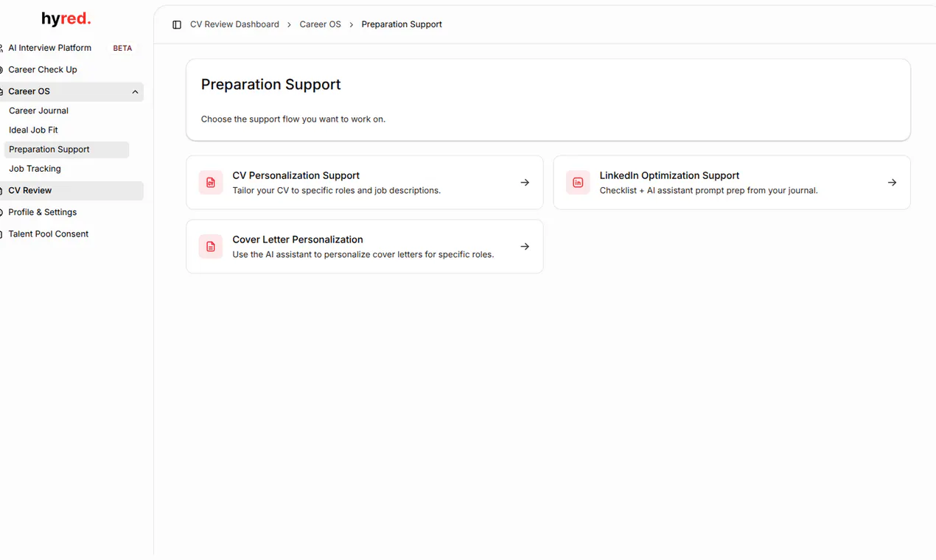
Task: Click 'Choose the support flow' text
Action: coord(293,119)
